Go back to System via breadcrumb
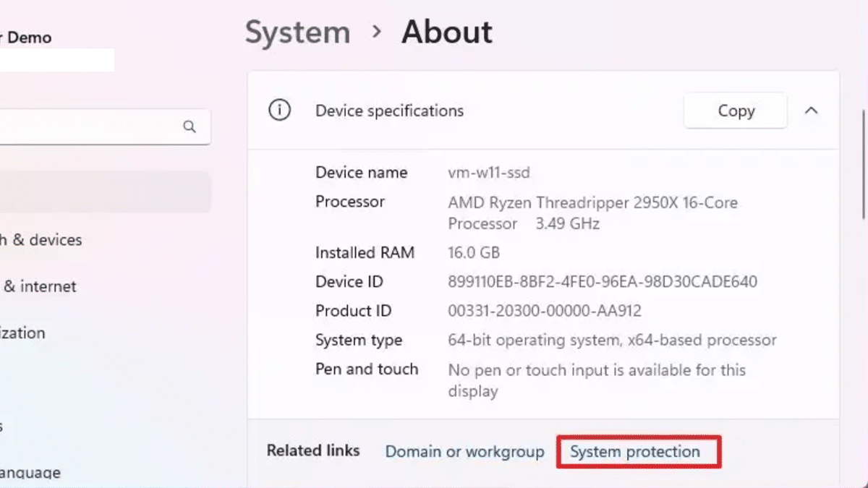The height and width of the screenshot is (488, 868). click(297, 33)
